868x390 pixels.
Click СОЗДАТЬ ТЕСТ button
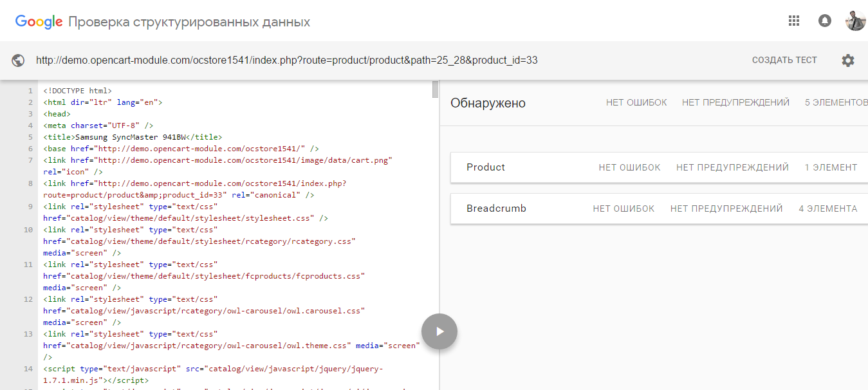coord(784,60)
